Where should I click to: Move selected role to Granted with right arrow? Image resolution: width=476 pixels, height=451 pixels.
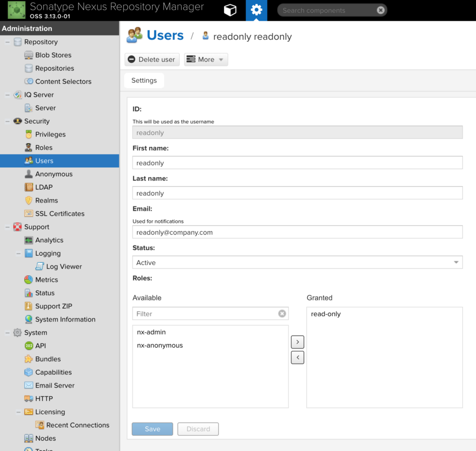pyautogui.click(x=297, y=342)
